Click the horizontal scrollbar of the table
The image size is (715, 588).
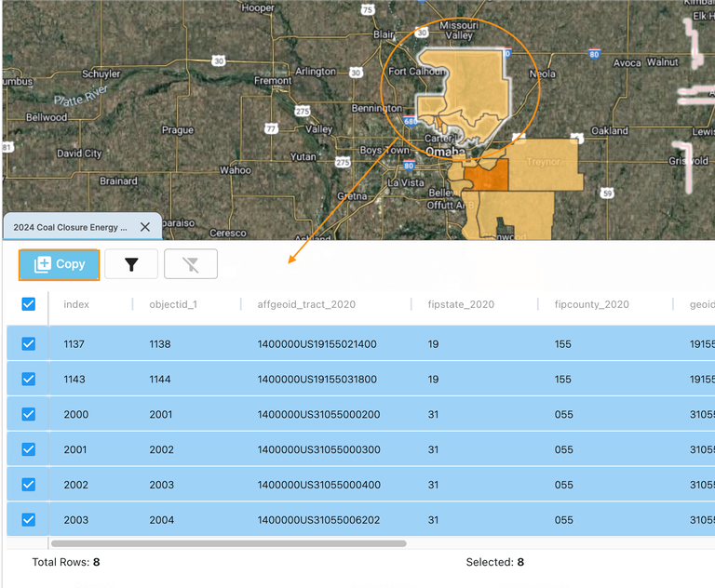[228, 543]
